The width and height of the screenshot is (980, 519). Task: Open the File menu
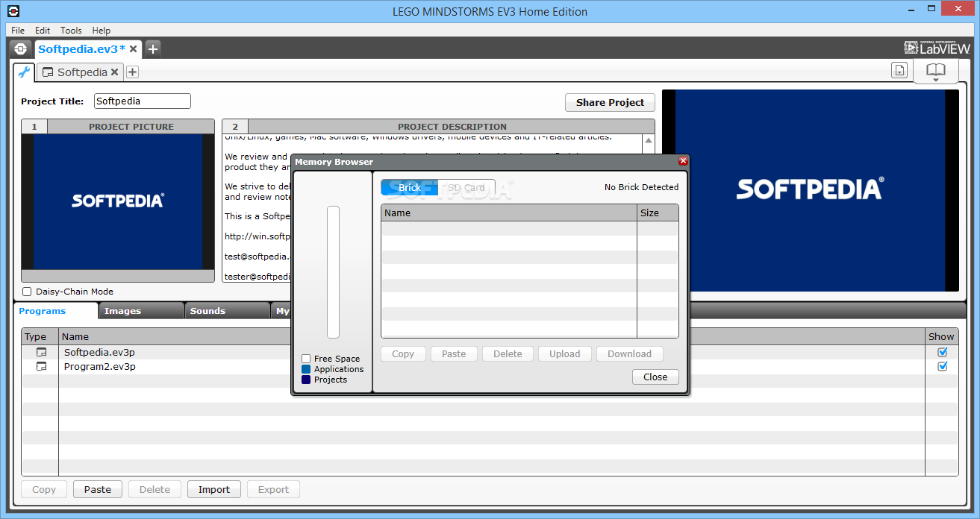(x=18, y=31)
